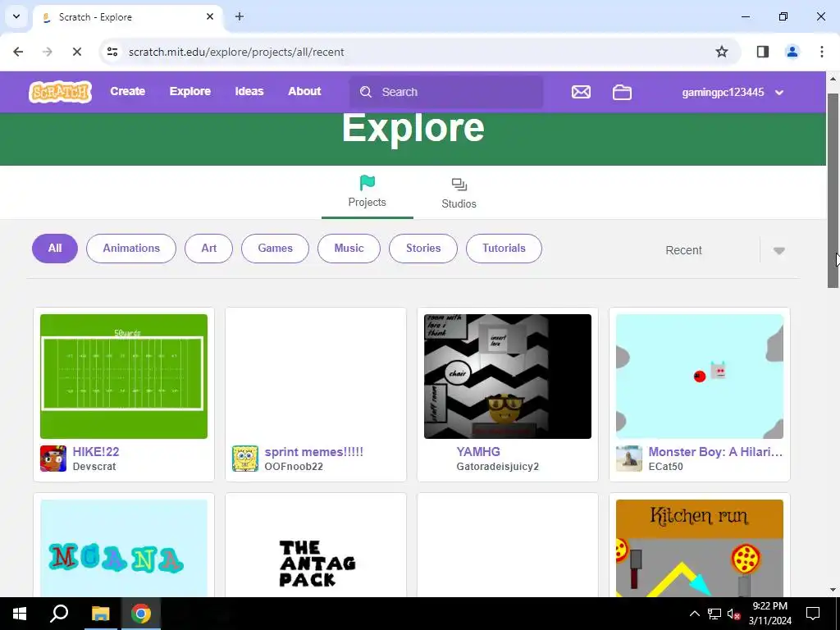The image size is (840, 630).
Task: Visit Devscrat's profile link
Action: pos(94,467)
